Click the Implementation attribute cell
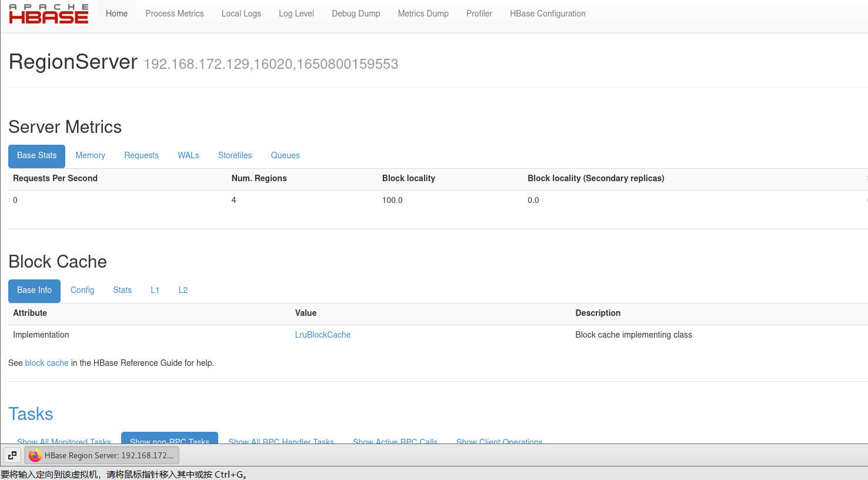Image resolution: width=868 pixels, height=480 pixels. pyautogui.click(x=41, y=335)
